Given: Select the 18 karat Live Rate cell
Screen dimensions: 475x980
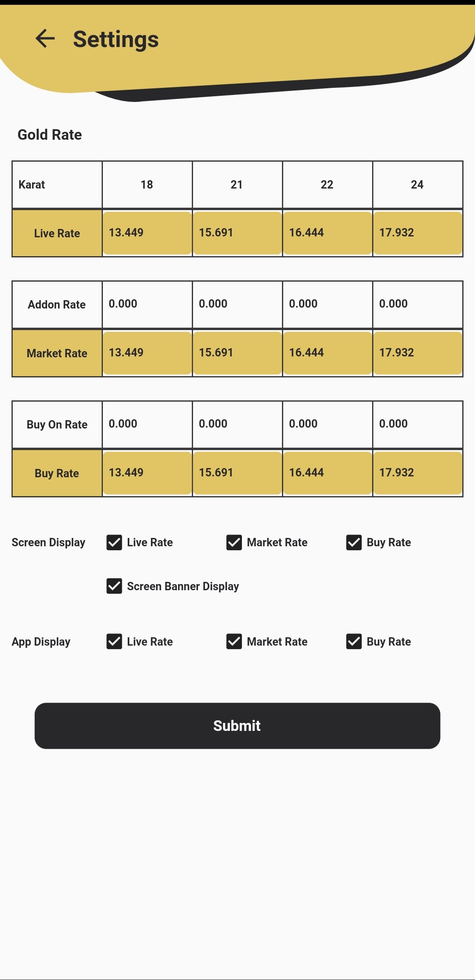Looking at the screenshot, I should pos(147,233).
